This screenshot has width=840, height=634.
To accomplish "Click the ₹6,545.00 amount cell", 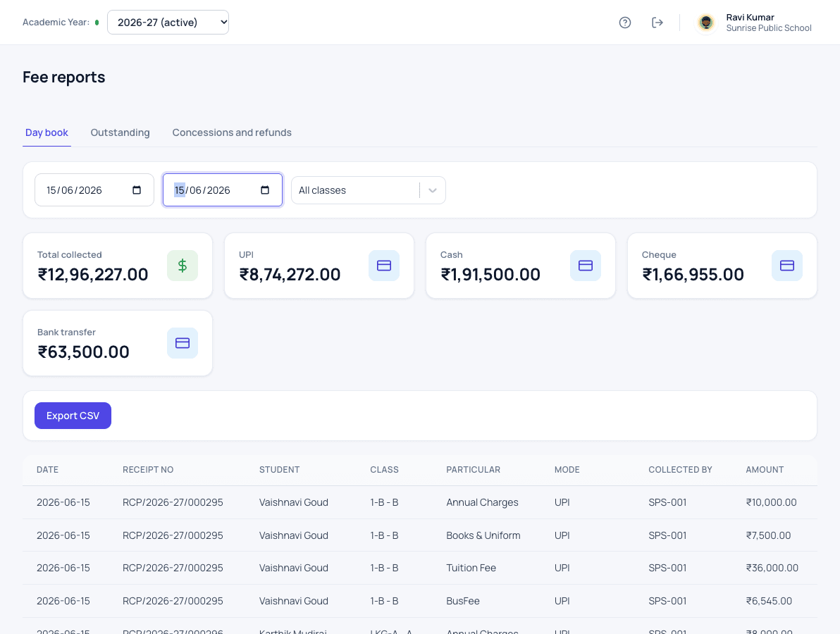I will point(769,602).
